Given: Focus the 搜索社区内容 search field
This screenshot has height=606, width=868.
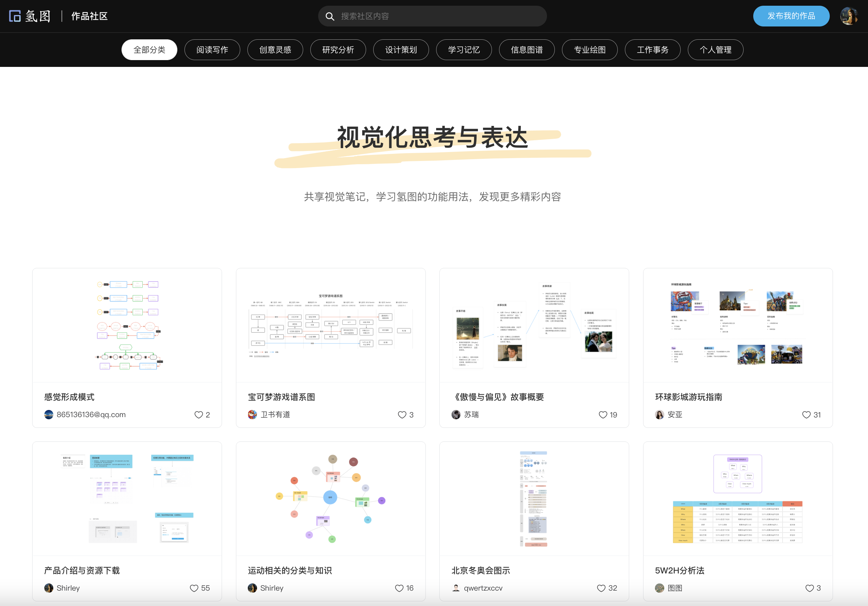Looking at the screenshot, I should (439, 16).
